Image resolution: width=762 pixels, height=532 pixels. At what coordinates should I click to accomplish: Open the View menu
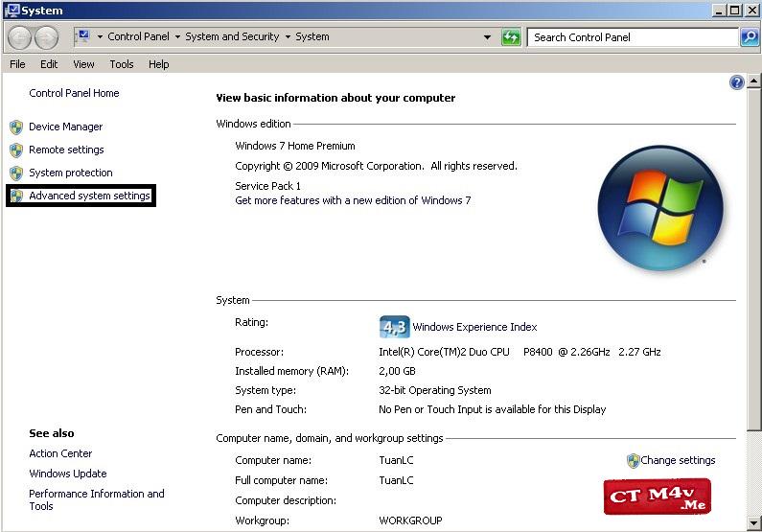coord(83,64)
